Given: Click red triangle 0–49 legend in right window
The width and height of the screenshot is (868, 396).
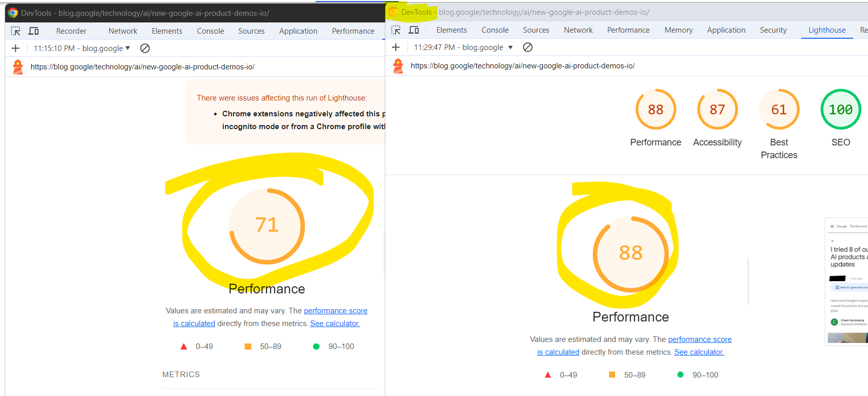Looking at the screenshot, I should click(x=561, y=375).
